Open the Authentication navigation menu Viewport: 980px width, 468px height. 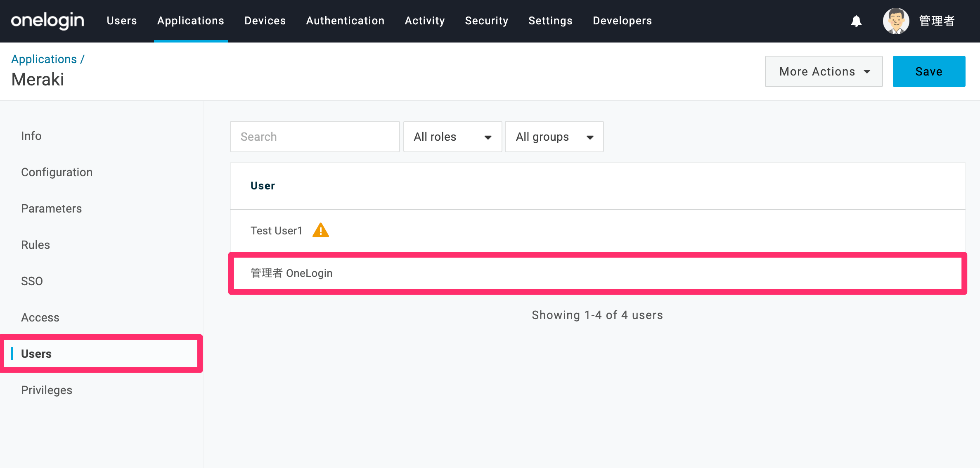click(x=346, y=21)
